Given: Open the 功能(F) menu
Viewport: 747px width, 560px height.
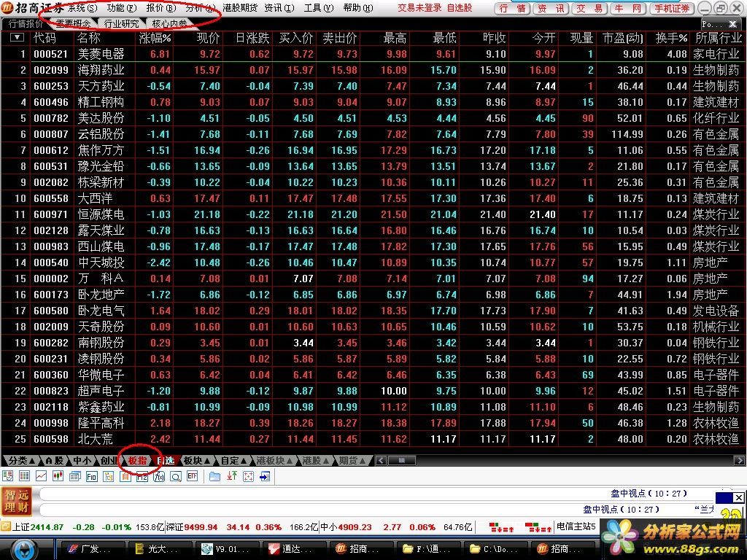Looking at the screenshot, I should coord(122,8).
